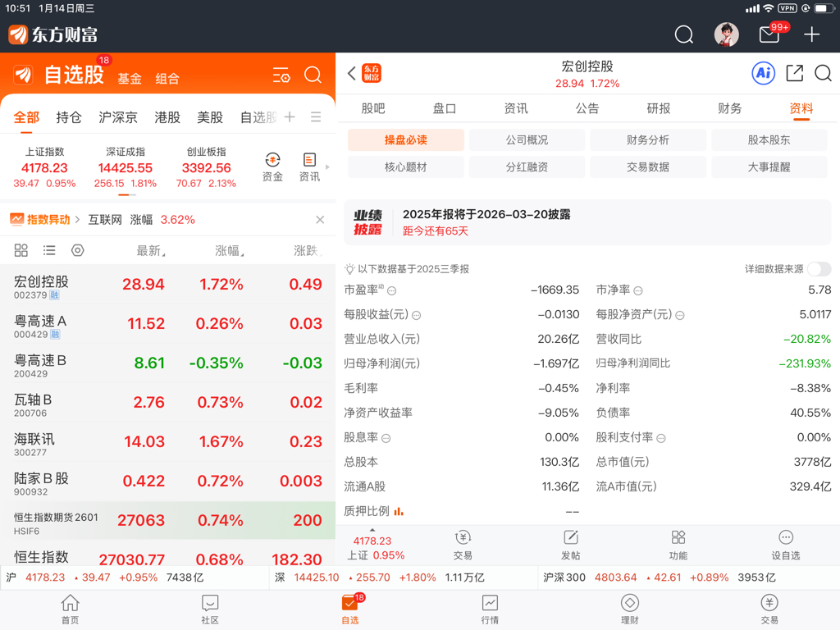Open 基金 in orange header
The image size is (840, 630).
click(x=130, y=79)
